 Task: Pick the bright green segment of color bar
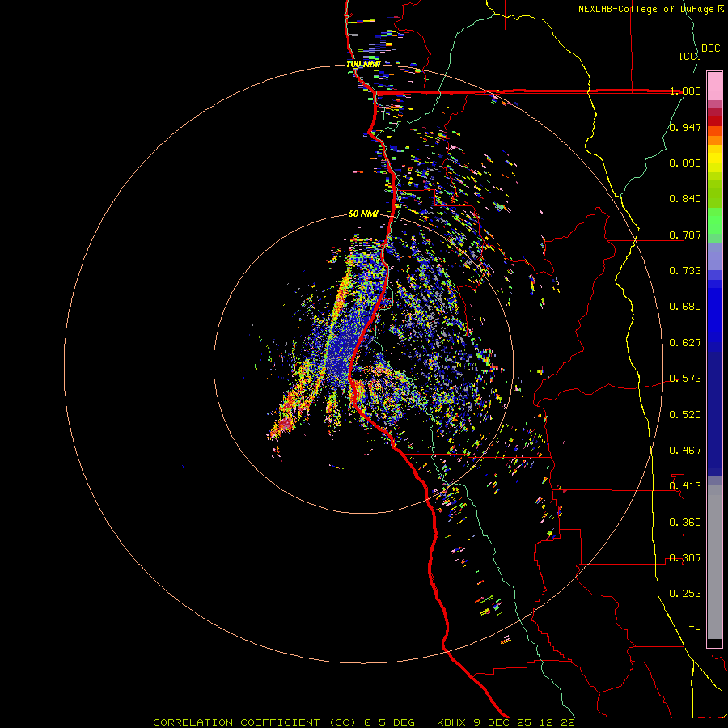(x=714, y=221)
